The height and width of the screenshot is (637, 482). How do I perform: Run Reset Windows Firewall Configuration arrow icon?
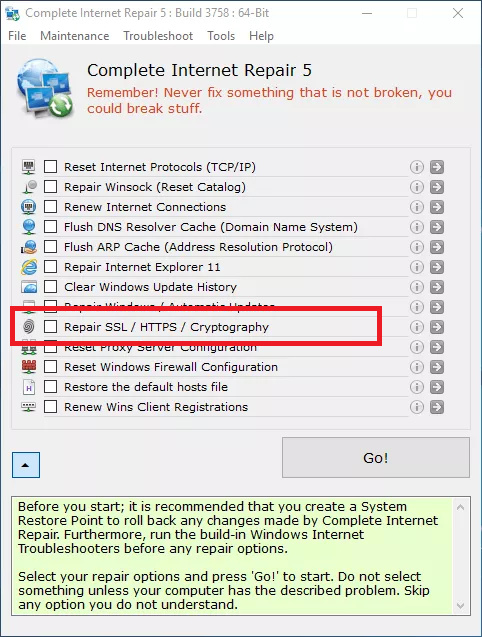(x=437, y=367)
